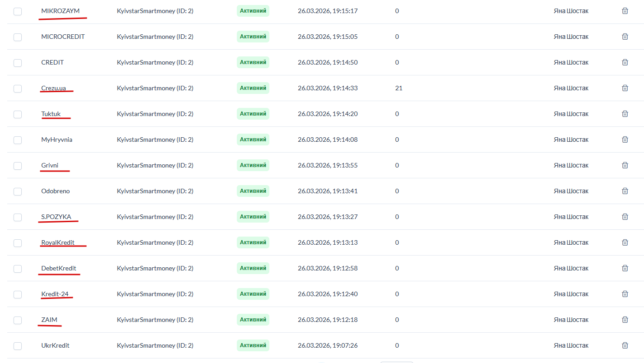Screen dimensions: 644x363
Task: Delete MyHryvnia with the trash icon
Action: [625, 140]
